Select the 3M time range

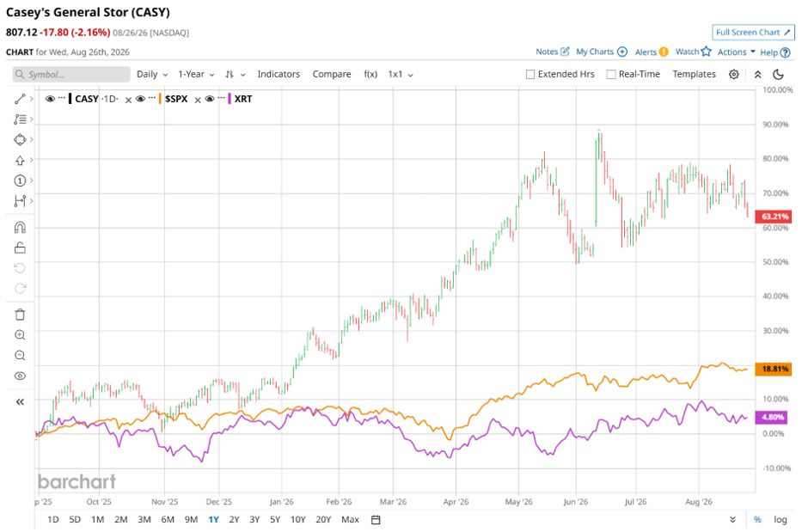(x=144, y=520)
